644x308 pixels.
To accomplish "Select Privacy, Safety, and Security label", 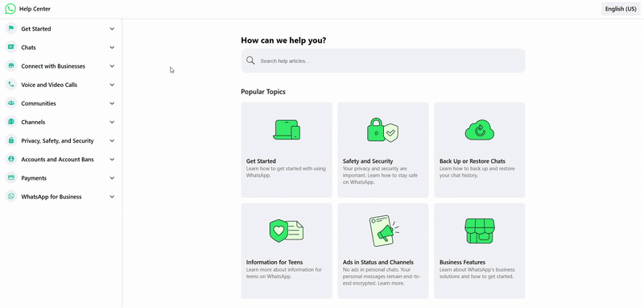I will click(57, 140).
